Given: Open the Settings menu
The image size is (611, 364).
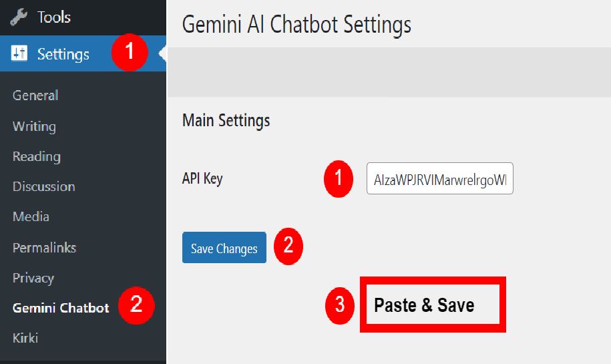Looking at the screenshot, I should pyautogui.click(x=63, y=53).
